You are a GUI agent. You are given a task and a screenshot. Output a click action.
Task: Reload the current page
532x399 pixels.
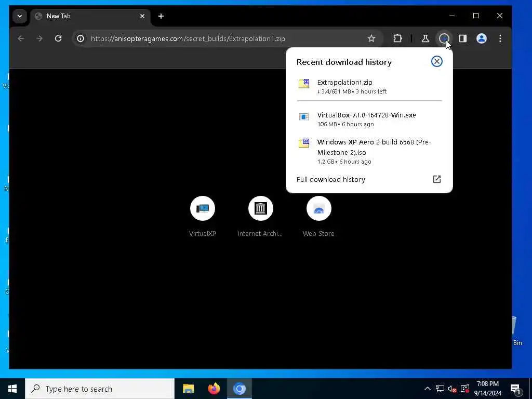(58, 38)
